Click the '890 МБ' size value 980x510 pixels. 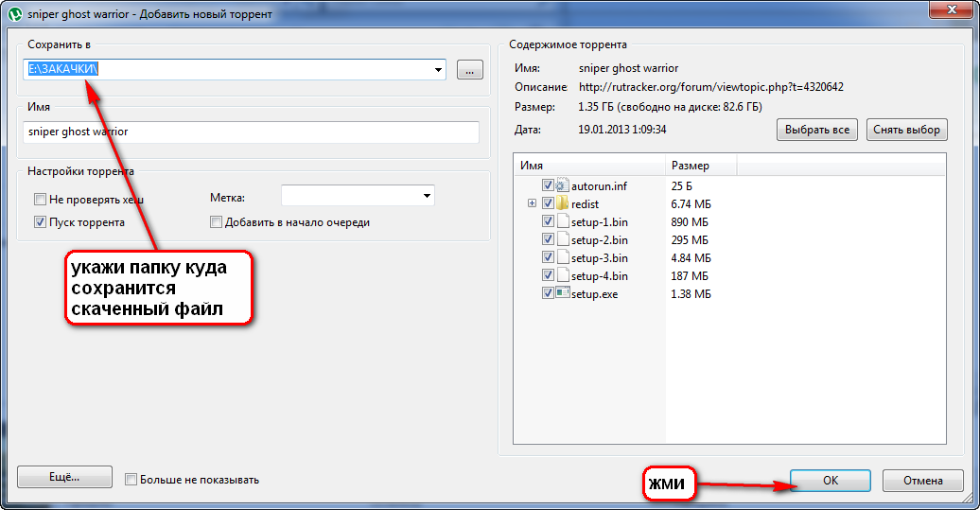[690, 222]
